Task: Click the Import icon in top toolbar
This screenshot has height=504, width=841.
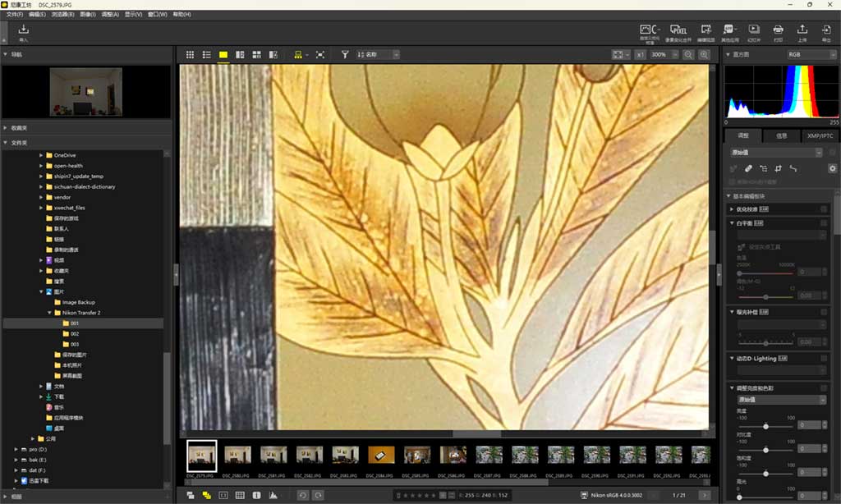Action: click(23, 31)
